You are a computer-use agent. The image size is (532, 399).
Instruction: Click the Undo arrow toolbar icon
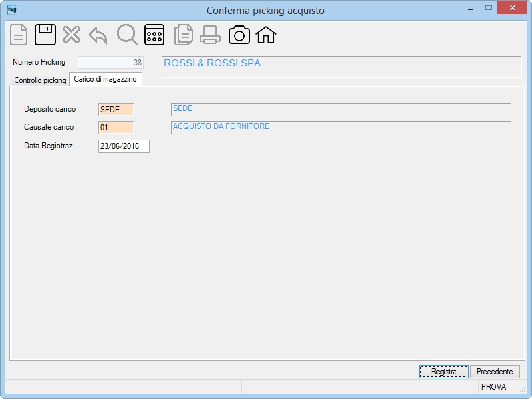98,36
